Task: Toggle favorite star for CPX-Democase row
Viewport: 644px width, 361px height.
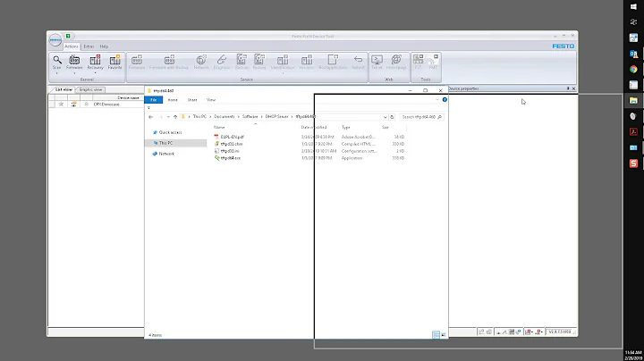Action: (x=61, y=105)
